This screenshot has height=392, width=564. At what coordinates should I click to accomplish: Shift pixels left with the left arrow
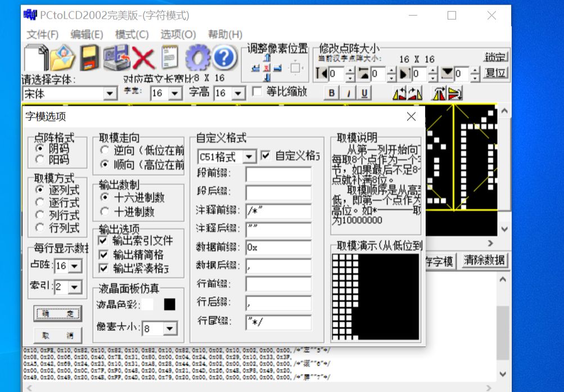click(256, 68)
